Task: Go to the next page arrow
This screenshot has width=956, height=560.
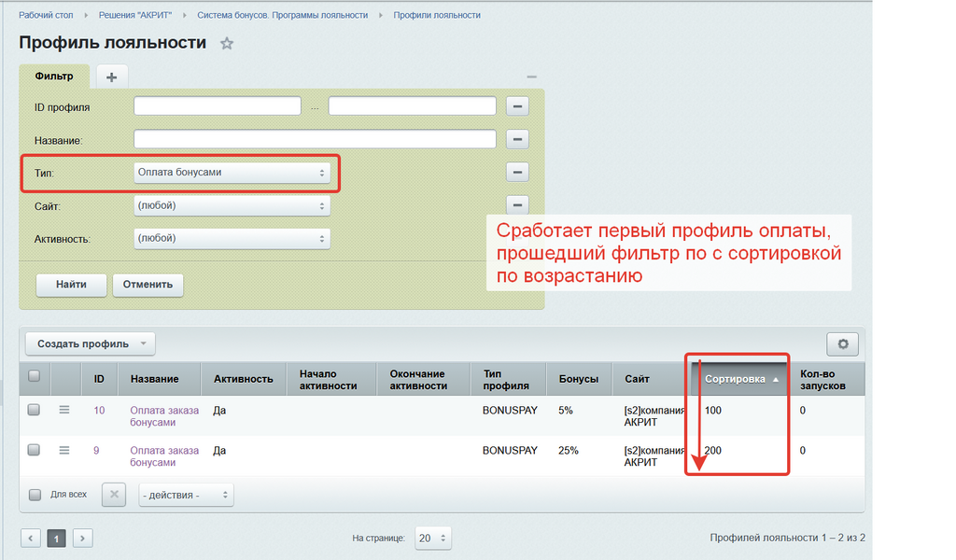Action: pyautogui.click(x=83, y=539)
